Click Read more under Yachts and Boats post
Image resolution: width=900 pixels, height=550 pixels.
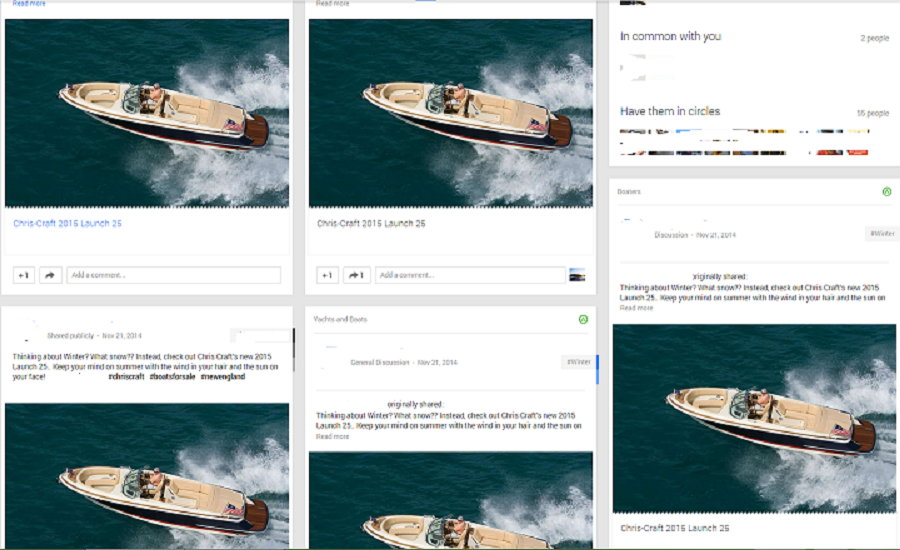(x=332, y=436)
